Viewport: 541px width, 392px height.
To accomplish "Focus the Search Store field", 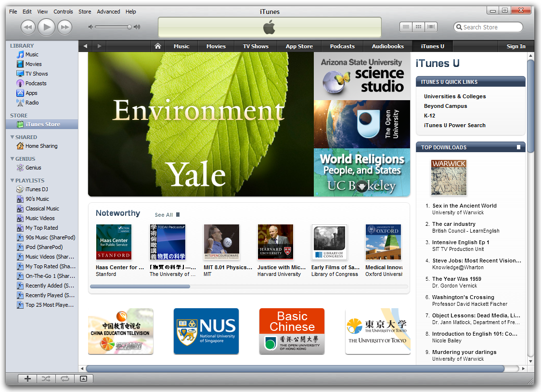I will pos(488,27).
